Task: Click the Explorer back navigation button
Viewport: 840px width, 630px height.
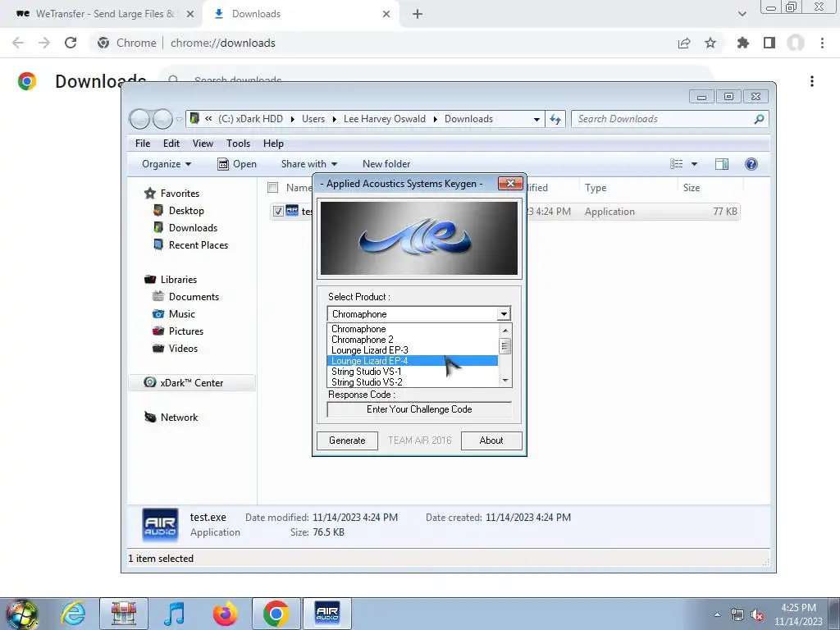Action: (x=139, y=119)
